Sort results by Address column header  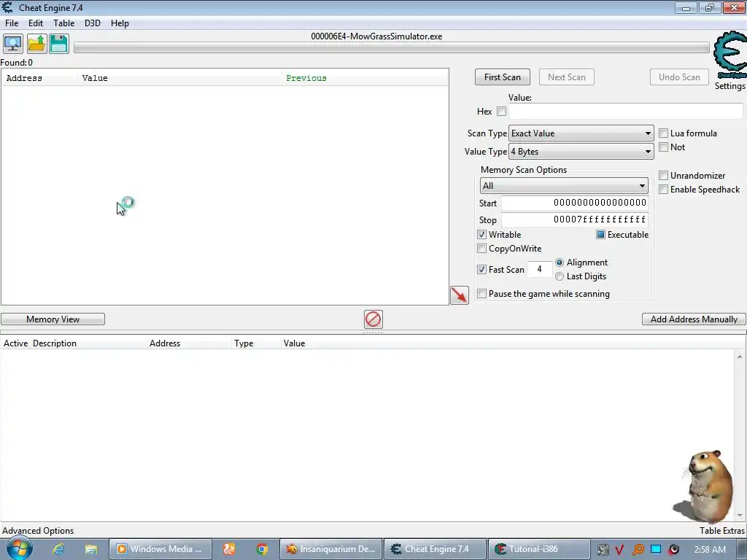coord(39,78)
